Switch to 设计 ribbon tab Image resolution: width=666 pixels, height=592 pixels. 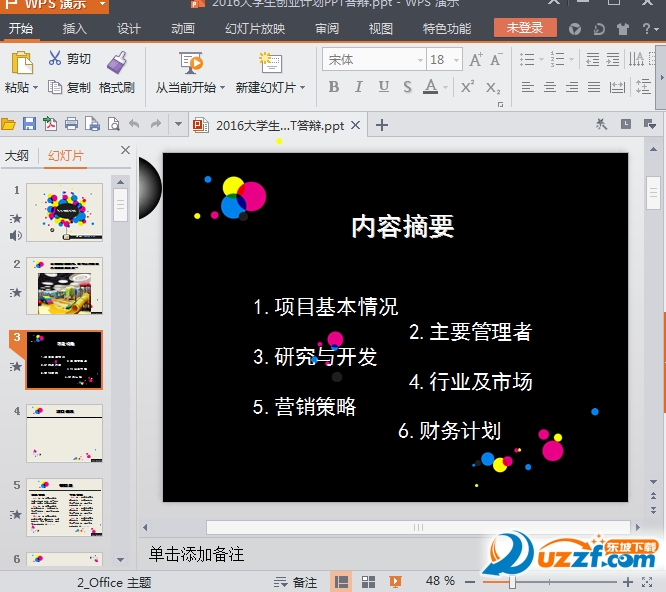tap(129, 28)
